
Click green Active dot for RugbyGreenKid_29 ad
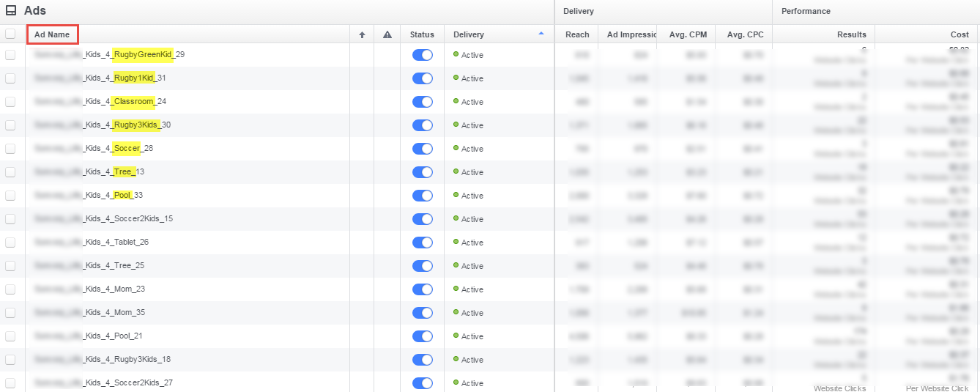pyautogui.click(x=456, y=54)
